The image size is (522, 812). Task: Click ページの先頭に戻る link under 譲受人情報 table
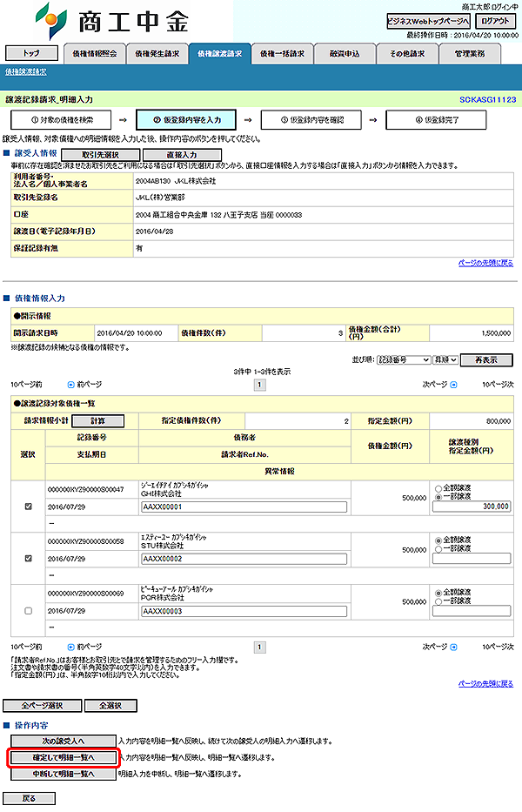[485, 263]
